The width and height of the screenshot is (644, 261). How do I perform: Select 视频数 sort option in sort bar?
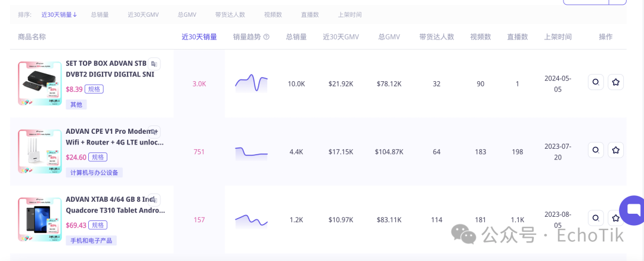273,14
